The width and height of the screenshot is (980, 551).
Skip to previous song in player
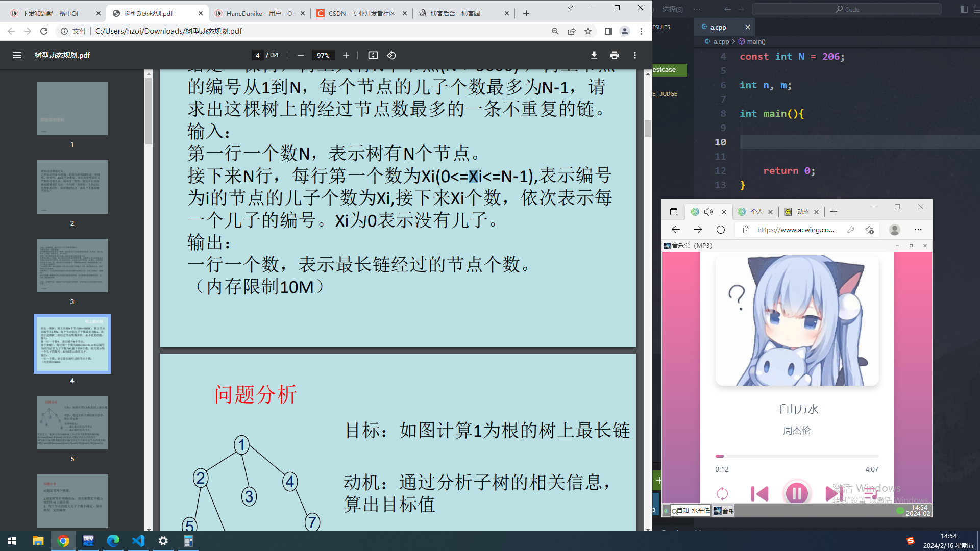(x=759, y=493)
